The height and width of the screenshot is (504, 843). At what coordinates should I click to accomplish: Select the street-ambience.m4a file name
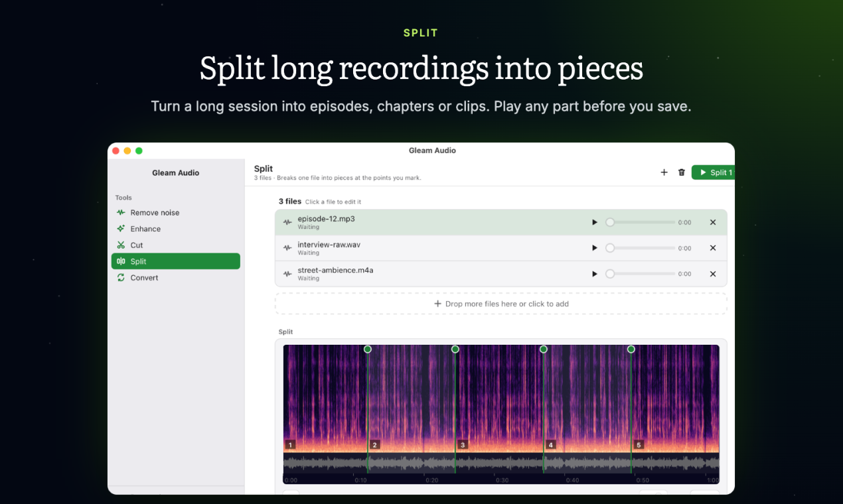335,271
